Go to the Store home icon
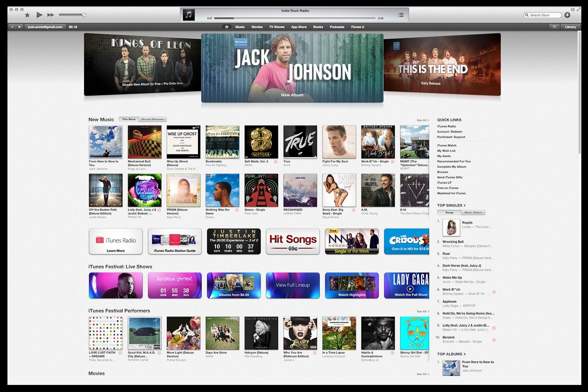Viewport: 588px width, 392px height. pyautogui.click(x=227, y=27)
